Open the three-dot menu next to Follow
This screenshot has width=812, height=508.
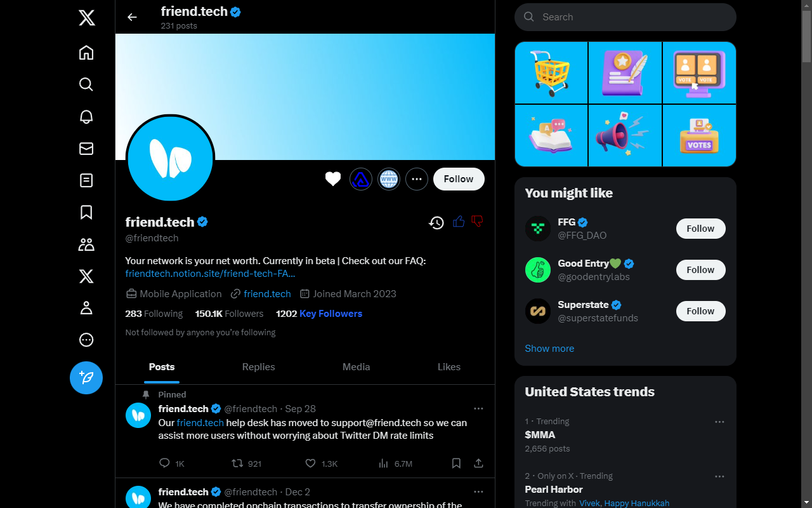point(417,179)
